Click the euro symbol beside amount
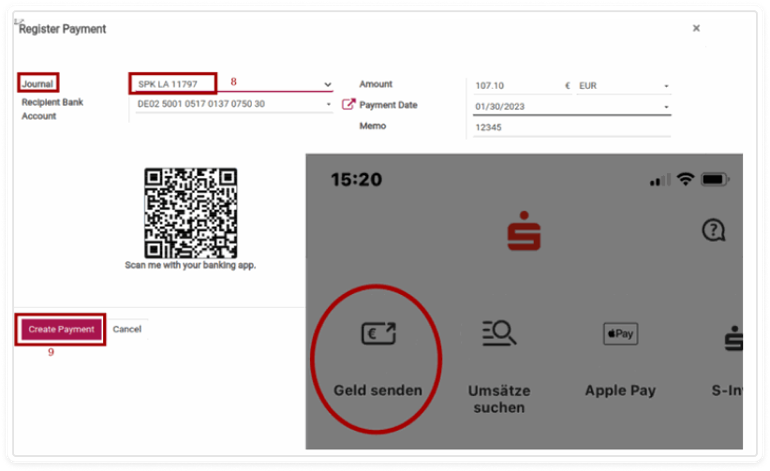The width and height of the screenshot is (770, 471). 567,85
